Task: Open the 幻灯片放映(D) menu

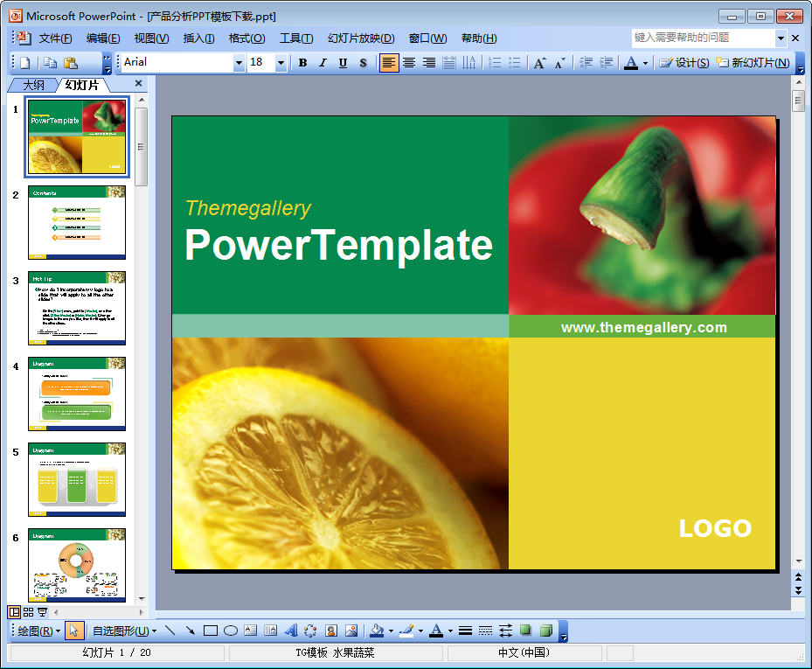Action: (x=361, y=38)
